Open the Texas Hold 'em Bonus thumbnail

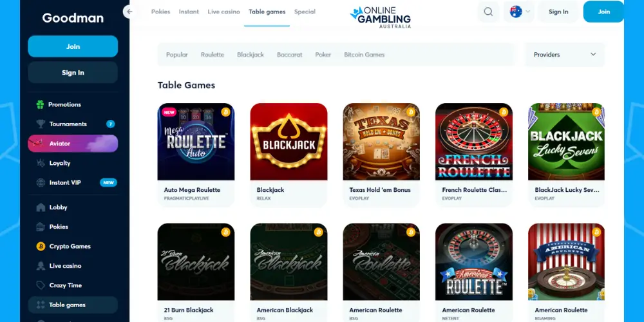(381, 142)
